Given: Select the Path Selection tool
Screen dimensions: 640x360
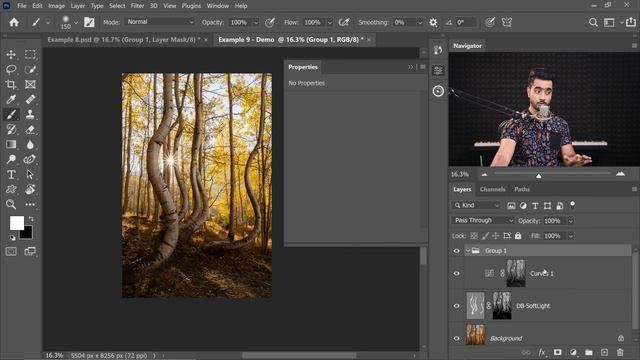Looking at the screenshot, I should [30, 174].
